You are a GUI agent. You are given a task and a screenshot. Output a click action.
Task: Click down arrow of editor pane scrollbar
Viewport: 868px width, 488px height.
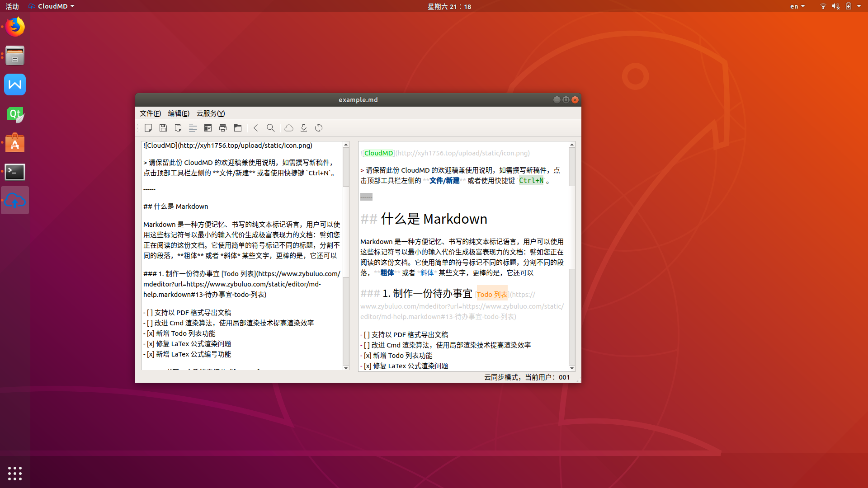click(x=346, y=368)
